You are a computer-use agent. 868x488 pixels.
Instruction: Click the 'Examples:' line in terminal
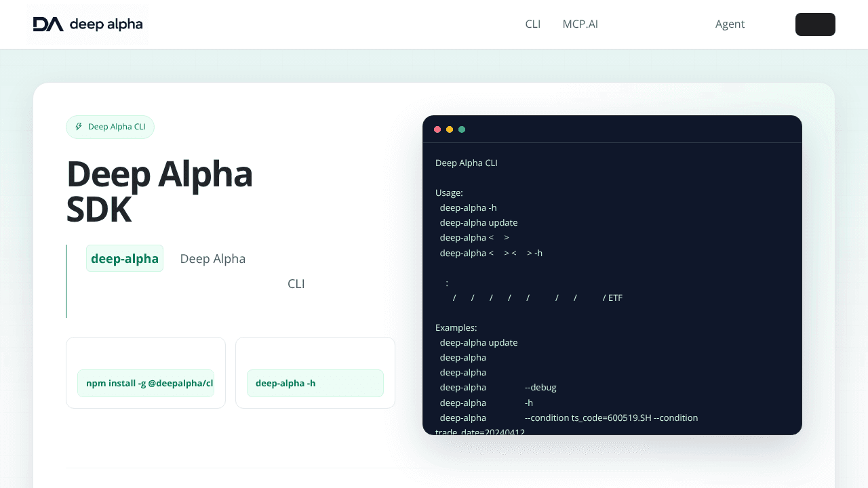coord(456,327)
